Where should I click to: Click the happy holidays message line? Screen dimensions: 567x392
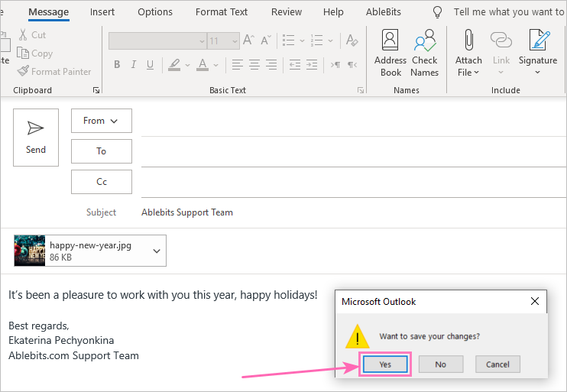(x=163, y=295)
